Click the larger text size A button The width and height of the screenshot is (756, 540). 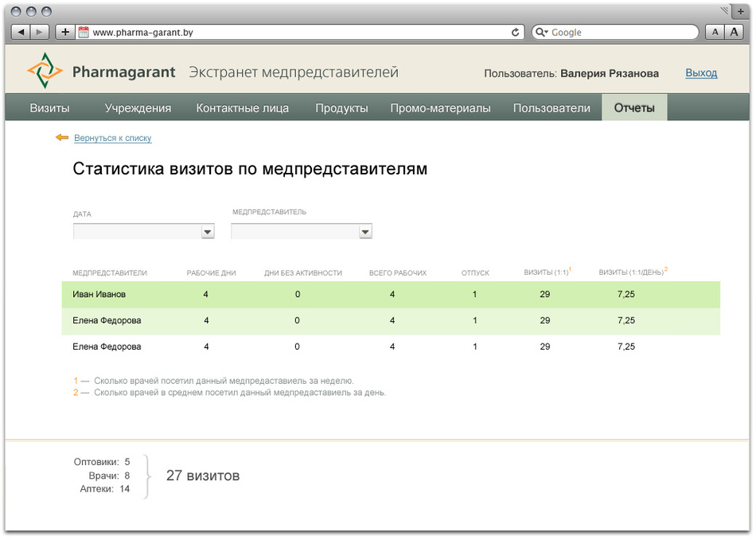[733, 33]
